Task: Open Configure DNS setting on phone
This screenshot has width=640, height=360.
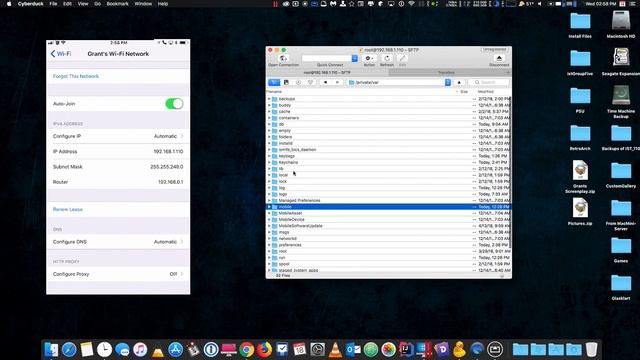Action: (118, 242)
